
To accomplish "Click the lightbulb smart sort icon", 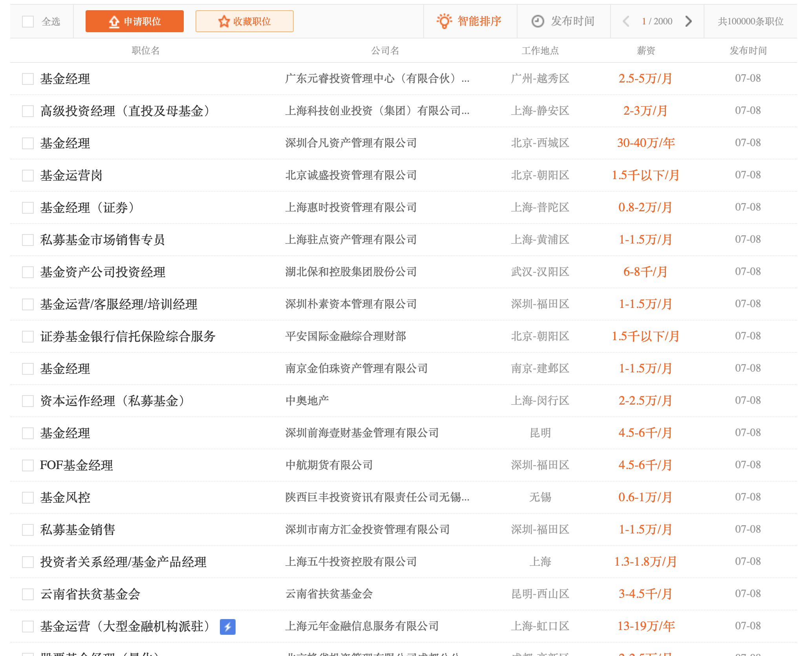I will 444,21.
